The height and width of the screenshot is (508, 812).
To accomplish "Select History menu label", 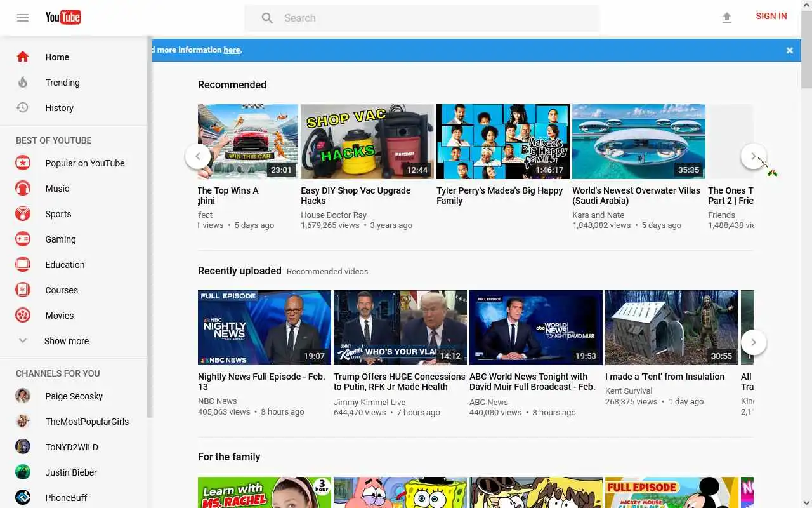I will click(x=59, y=108).
